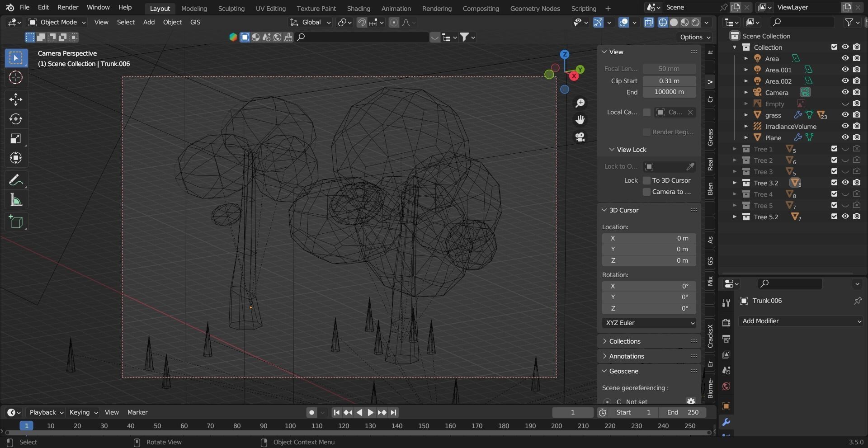
Task: Hide the grass object in viewport
Action: coord(845,115)
